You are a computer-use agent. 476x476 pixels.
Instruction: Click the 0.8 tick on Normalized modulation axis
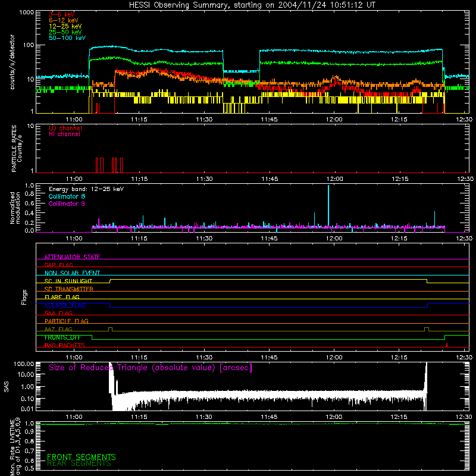click(x=29, y=194)
